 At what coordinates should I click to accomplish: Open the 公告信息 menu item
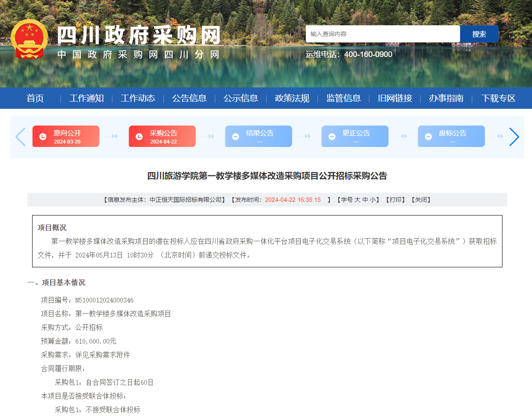189,98
